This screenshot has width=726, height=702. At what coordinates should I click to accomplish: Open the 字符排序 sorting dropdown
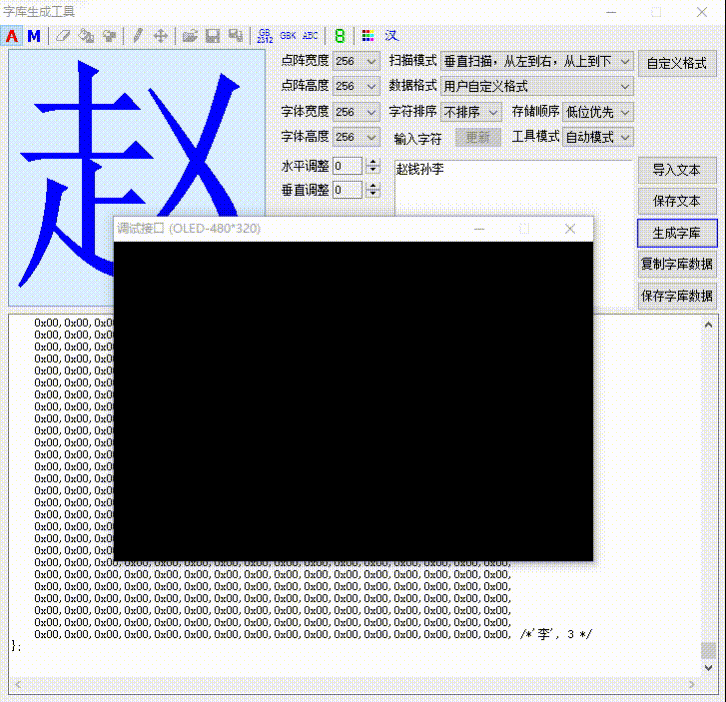click(471, 112)
